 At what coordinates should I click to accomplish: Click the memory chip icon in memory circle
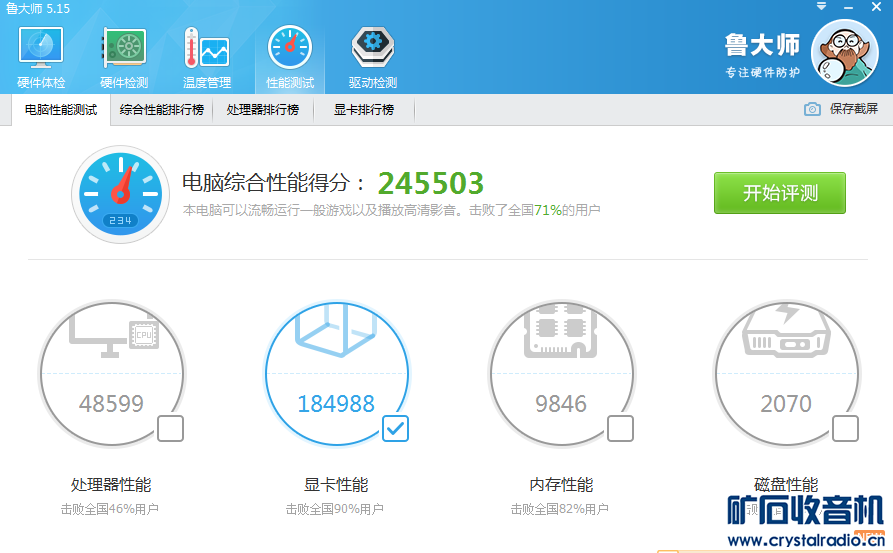pyautogui.click(x=560, y=331)
